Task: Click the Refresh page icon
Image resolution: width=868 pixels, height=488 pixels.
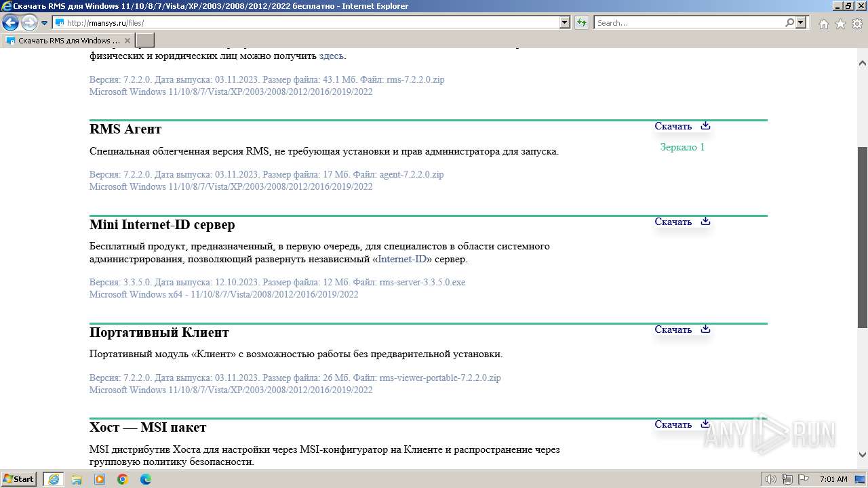Action: point(582,23)
